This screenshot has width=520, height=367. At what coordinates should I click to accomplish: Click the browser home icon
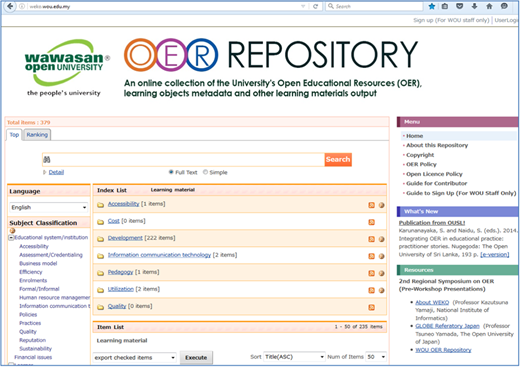(x=489, y=6)
